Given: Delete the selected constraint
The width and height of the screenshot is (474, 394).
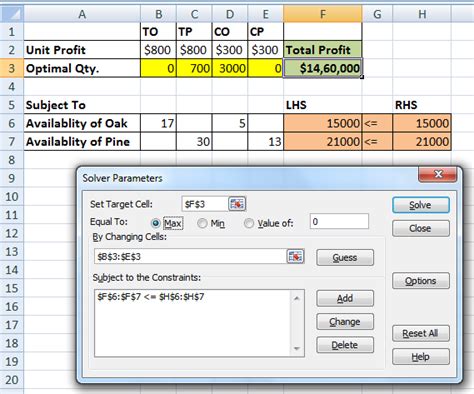Looking at the screenshot, I should coord(345,345).
